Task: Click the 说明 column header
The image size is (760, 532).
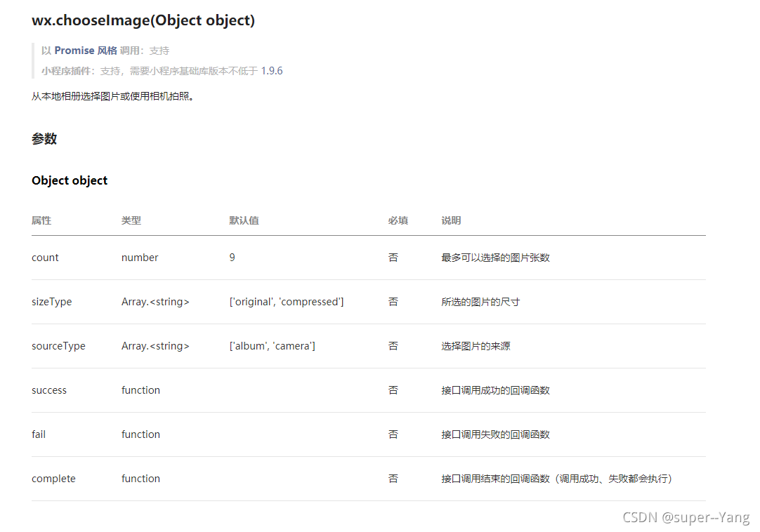Action: pos(451,220)
